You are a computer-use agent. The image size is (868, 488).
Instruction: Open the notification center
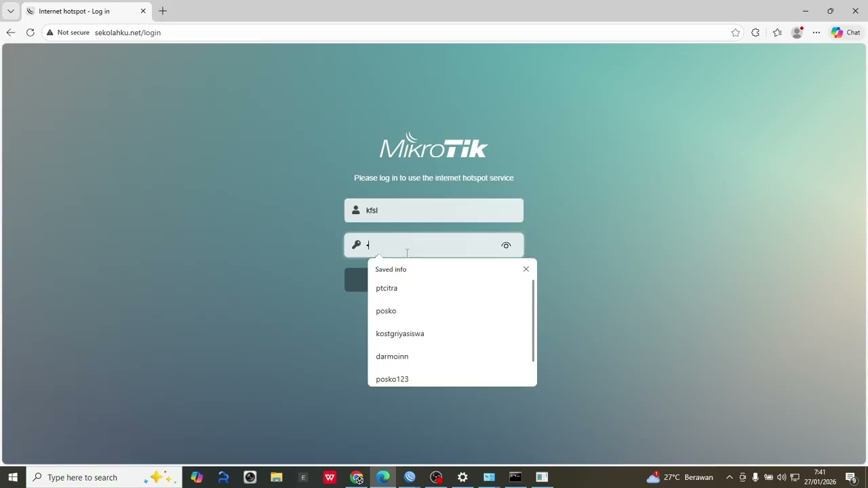coord(851,477)
